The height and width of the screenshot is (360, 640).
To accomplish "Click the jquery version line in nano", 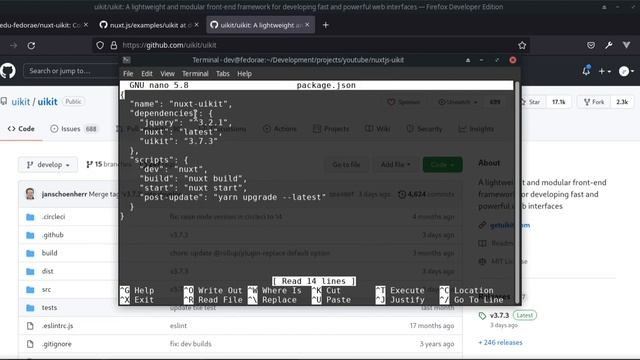I will tap(186, 122).
